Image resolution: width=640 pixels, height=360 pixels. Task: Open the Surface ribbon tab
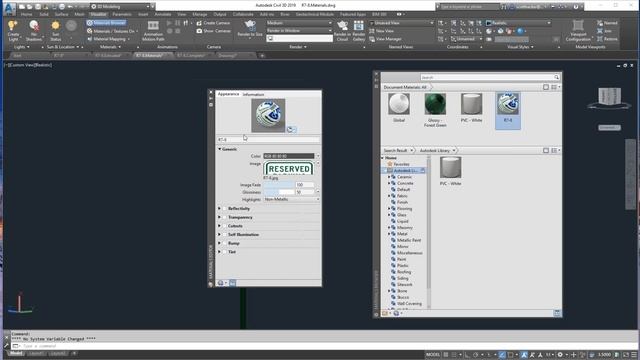click(62, 14)
